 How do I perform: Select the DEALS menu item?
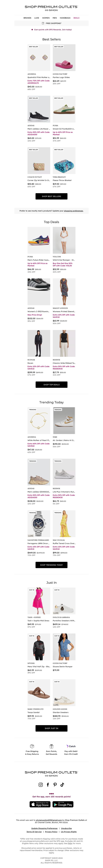[x=76, y=18]
